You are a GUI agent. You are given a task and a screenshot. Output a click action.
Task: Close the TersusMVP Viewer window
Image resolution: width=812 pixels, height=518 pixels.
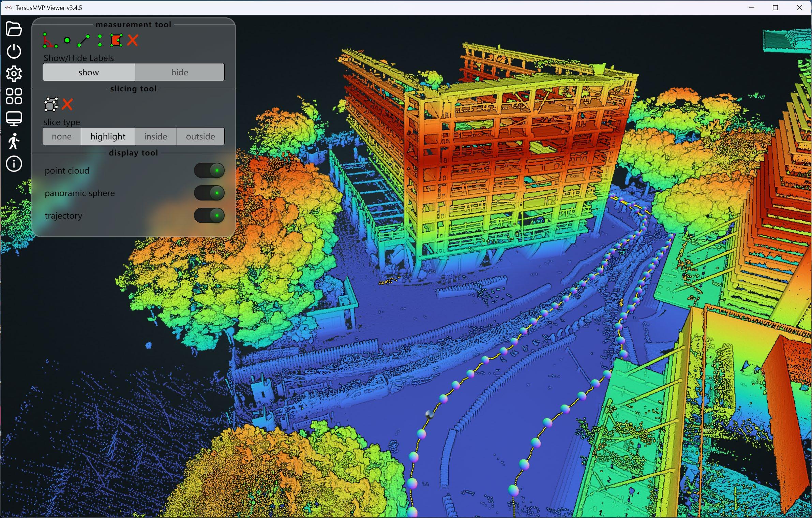pyautogui.click(x=799, y=8)
